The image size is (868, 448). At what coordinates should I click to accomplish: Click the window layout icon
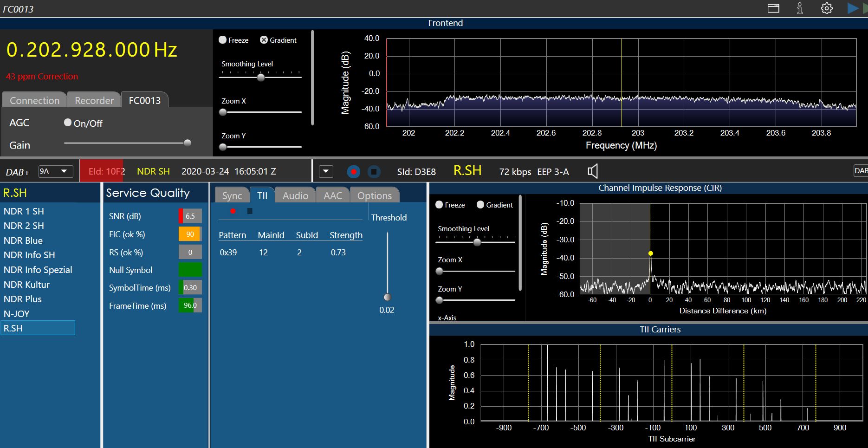coord(773,8)
